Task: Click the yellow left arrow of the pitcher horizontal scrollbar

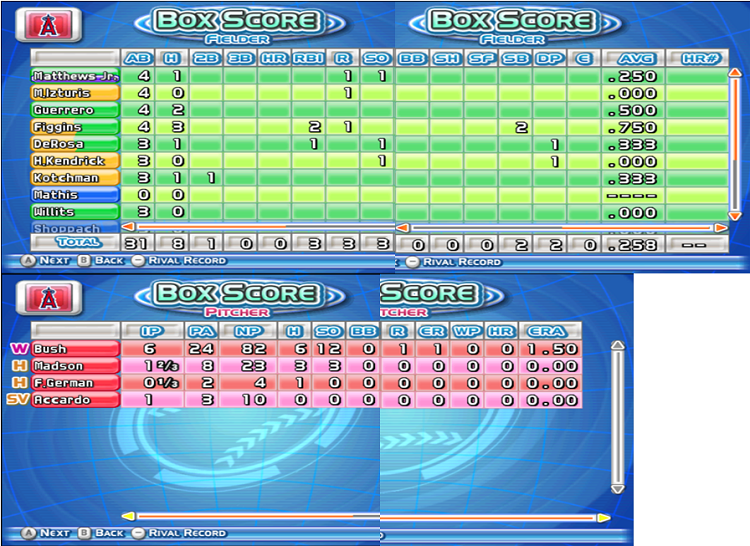Action: tap(128, 516)
